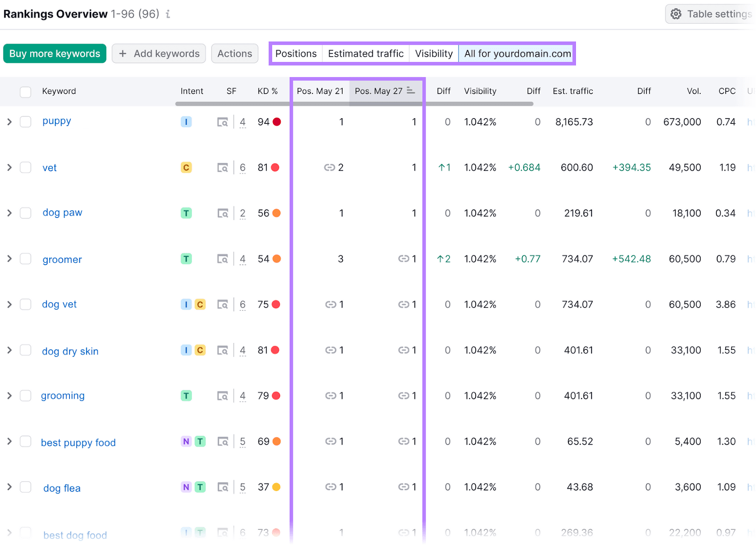Click the Transactional intent badge for groomer
Screen dimensions: 756x545
[x=186, y=259]
